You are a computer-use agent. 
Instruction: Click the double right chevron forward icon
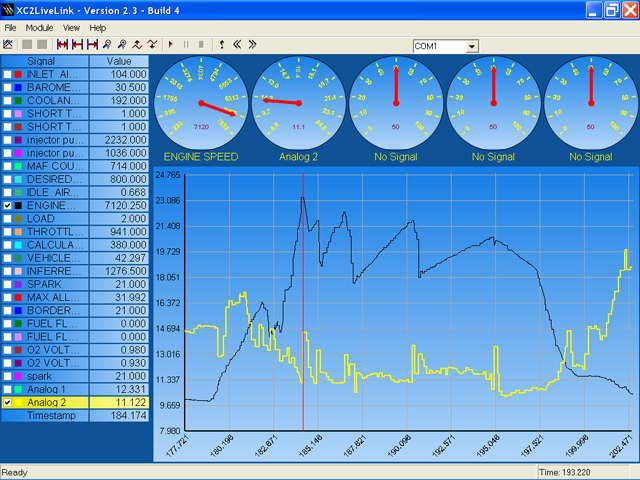click(252, 45)
